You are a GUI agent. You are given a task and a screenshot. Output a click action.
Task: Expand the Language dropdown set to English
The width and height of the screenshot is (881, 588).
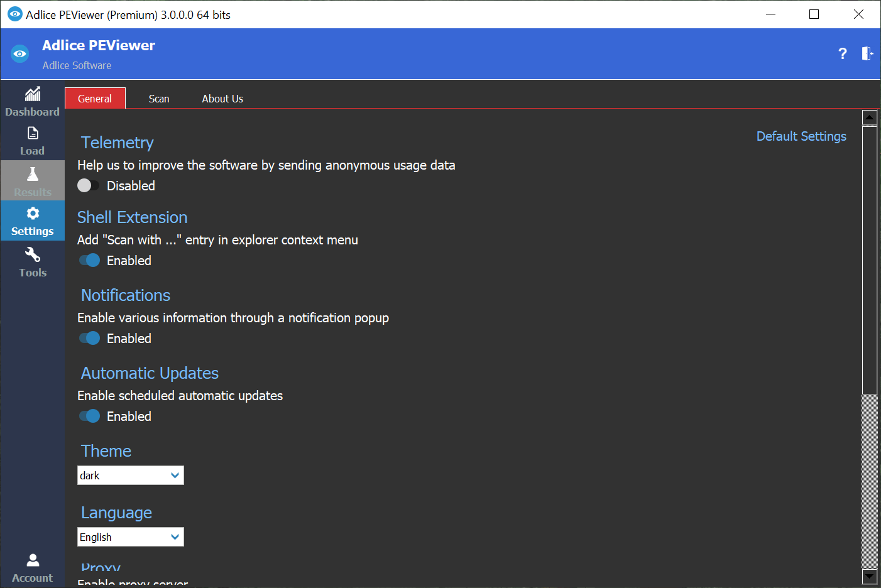130,537
